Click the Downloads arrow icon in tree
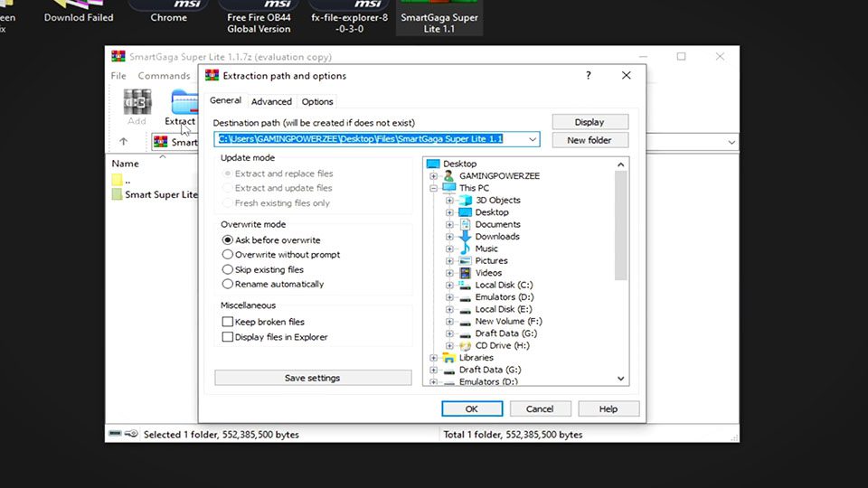Image resolution: width=868 pixels, height=488 pixels. click(466, 236)
